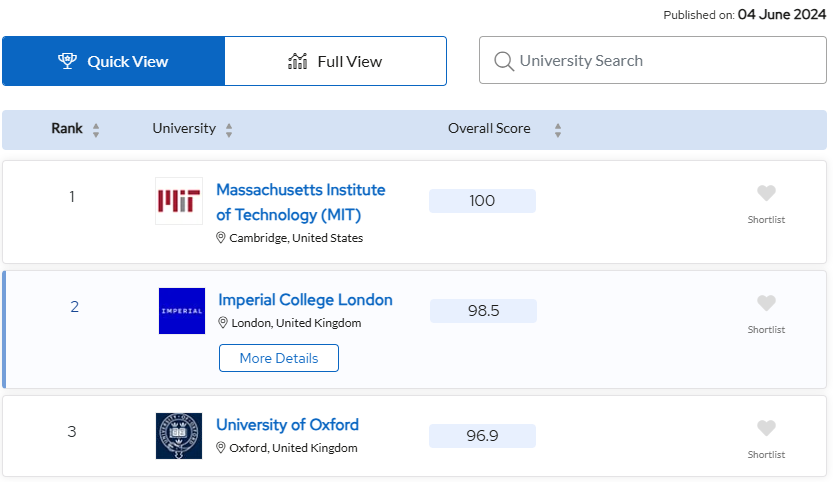Screen dimensions: 833x482
Task: Click the University Search field
Action: [x=653, y=60]
